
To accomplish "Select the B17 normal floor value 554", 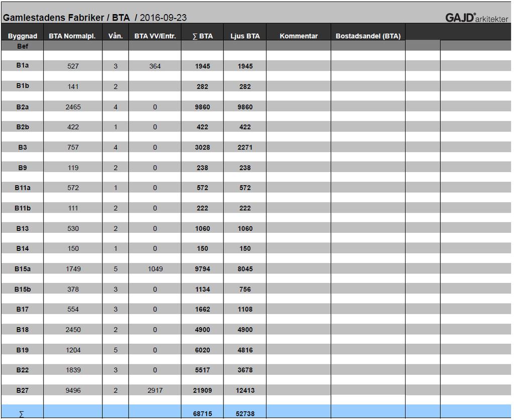I will click(73, 309).
